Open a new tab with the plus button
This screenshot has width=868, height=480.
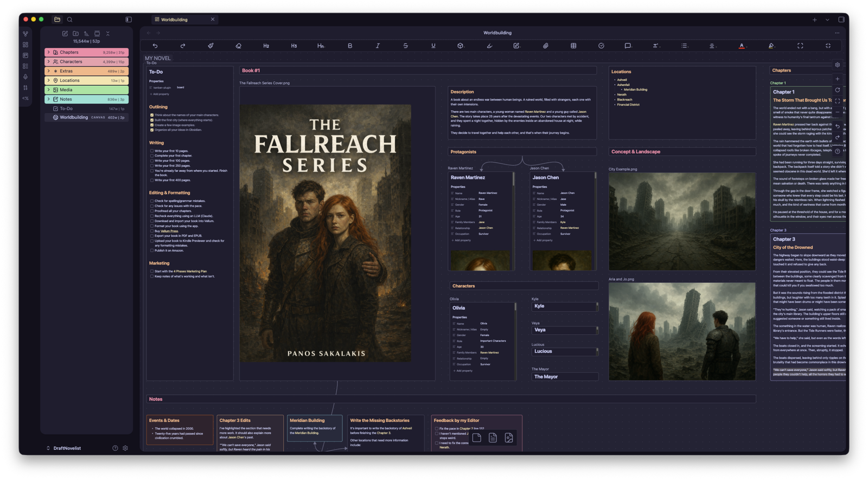(x=814, y=20)
